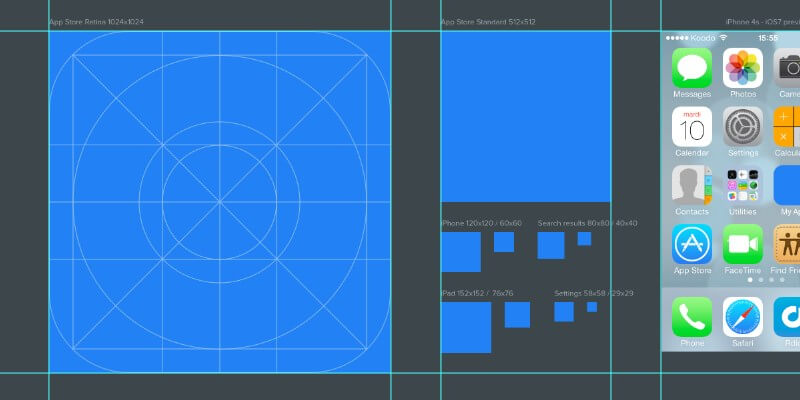This screenshot has width=800, height=400.
Task: Select the App Store Standard 512x512 square
Action: pos(526,117)
